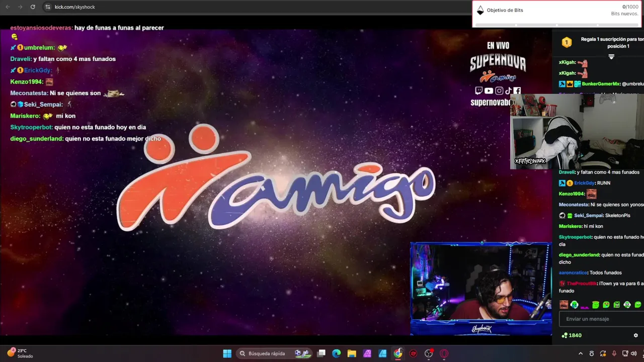Open the Windows Start menu
This screenshot has width=644, height=362.
tap(227, 353)
